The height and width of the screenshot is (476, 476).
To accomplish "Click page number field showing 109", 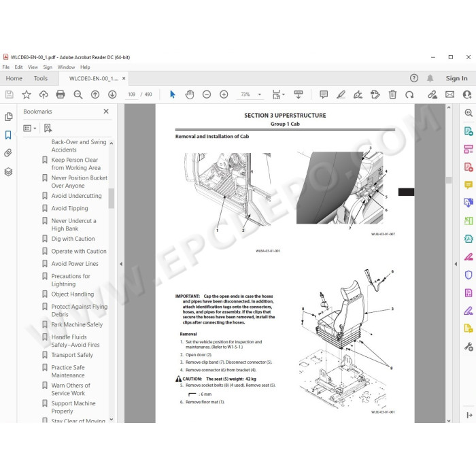I will click(131, 95).
